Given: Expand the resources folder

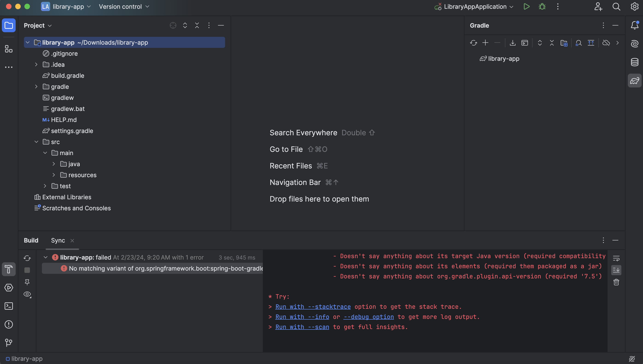Looking at the screenshot, I should [x=54, y=175].
